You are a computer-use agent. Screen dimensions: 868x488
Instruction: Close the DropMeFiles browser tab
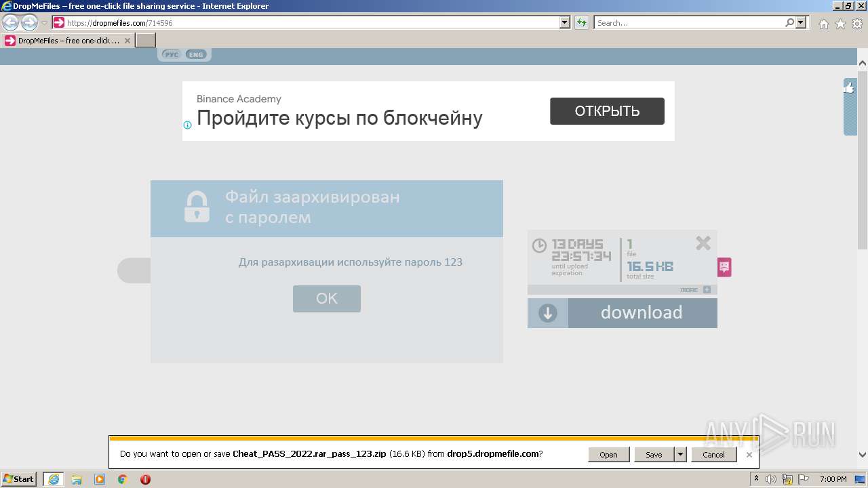click(x=127, y=41)
